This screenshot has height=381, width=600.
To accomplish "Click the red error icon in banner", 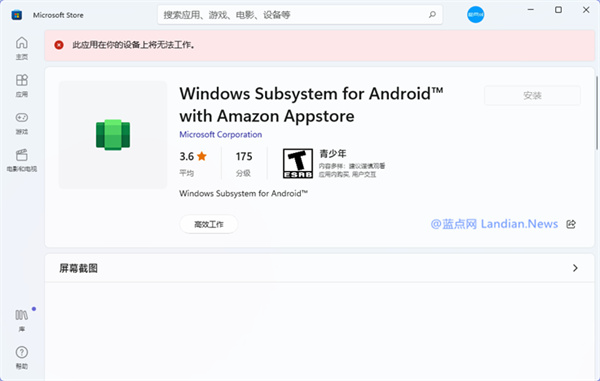I will 59,45.
